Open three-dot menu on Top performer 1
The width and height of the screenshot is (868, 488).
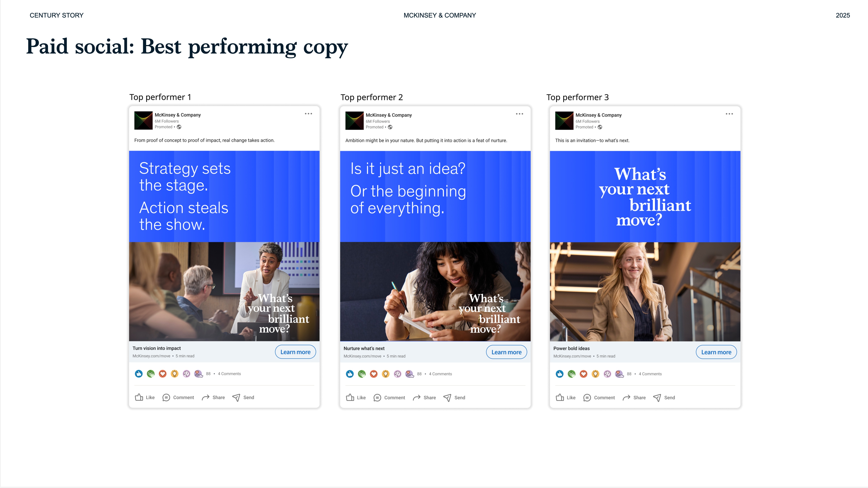[x=308, y=114]
